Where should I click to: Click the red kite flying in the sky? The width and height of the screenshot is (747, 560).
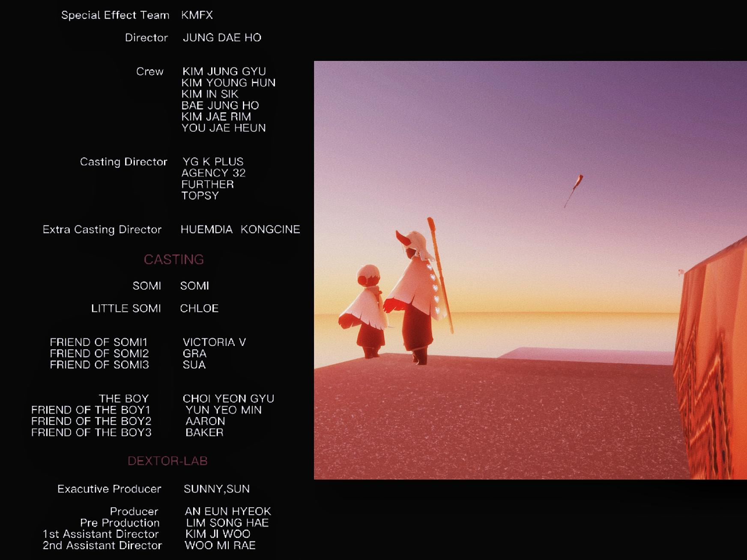click(x=574, y=189)
